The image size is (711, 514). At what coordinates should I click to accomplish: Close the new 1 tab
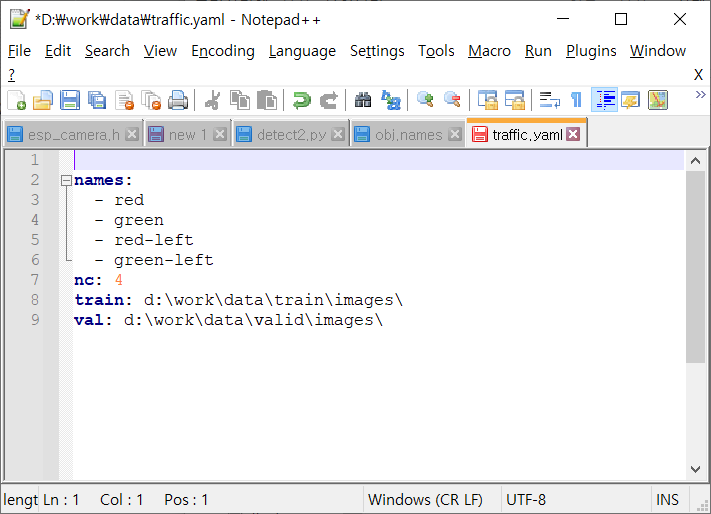coord(220,134)
